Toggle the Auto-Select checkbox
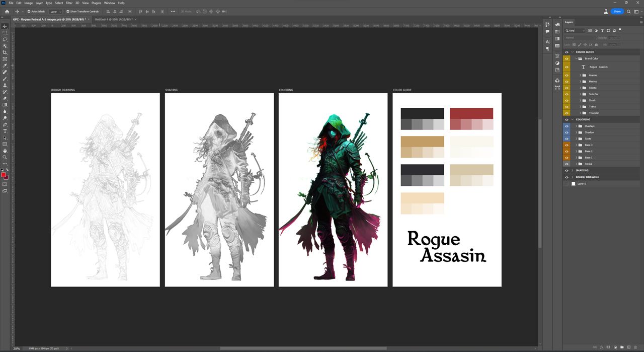The height and width of the screenshot is (352, 644). pos(29,11)
